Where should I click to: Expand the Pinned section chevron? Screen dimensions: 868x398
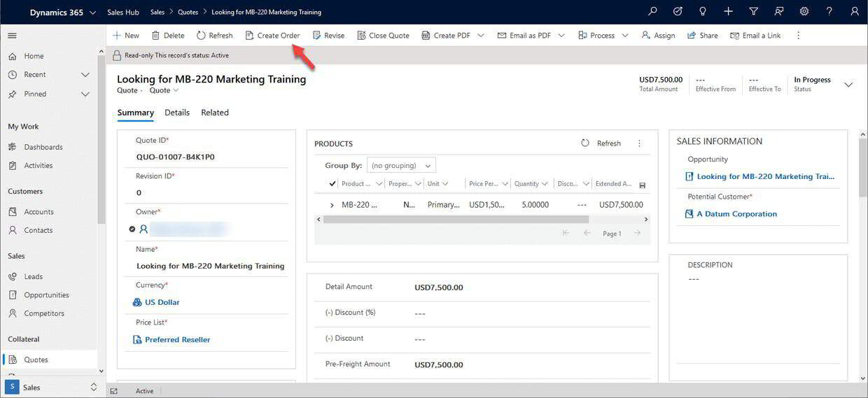(x=85, y=94)
